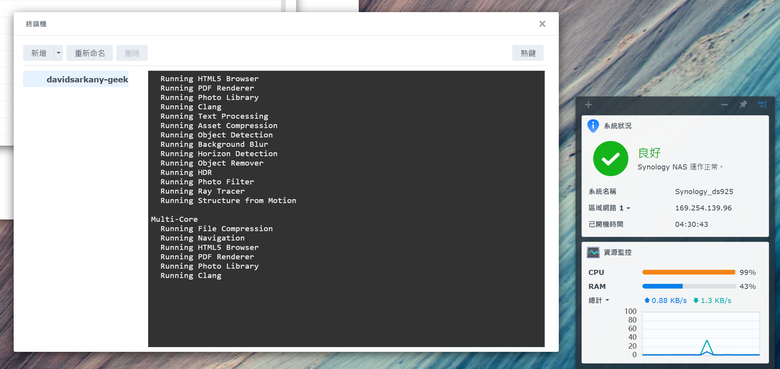Image resolution: width=780 pixels, height=369 pixels.
Task: Click the Running Asset Compression line
Action: (218, 125)
